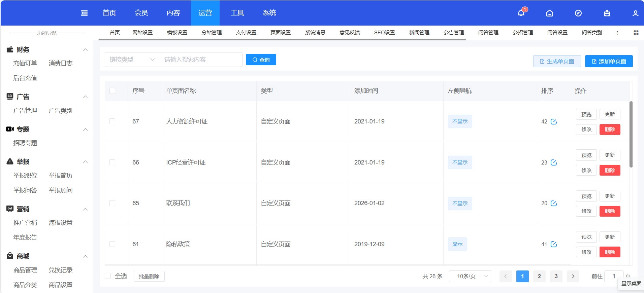Screen dimensions: 644x293
Task: Check the checkbox for row 67
Action: (112, 121)
